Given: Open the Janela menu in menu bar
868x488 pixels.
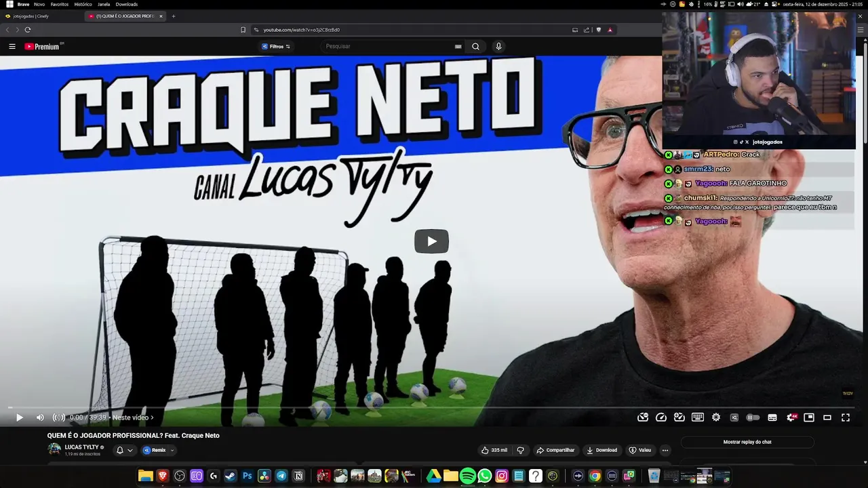Looking at the screenshot, I should 104,4.
